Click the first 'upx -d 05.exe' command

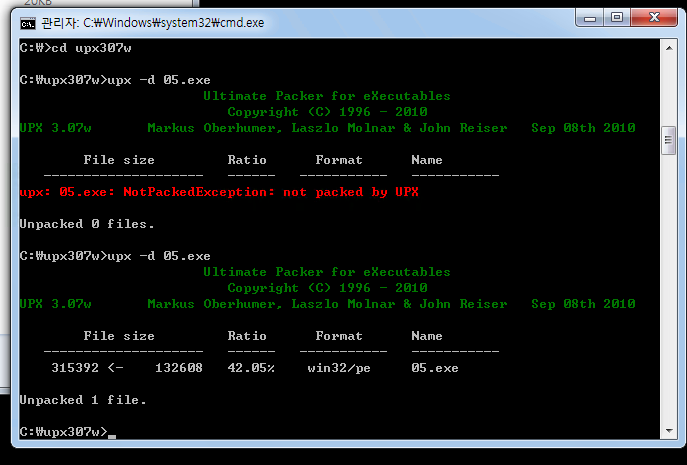tap(159, 80)
